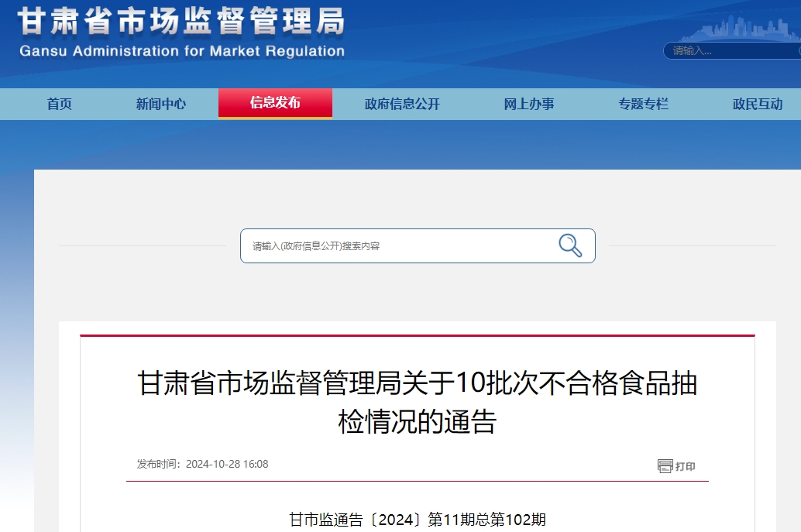This screenshot has height=532, width=801.
Task: Navigate to the 网上办事 section
Action: point(529,104)
